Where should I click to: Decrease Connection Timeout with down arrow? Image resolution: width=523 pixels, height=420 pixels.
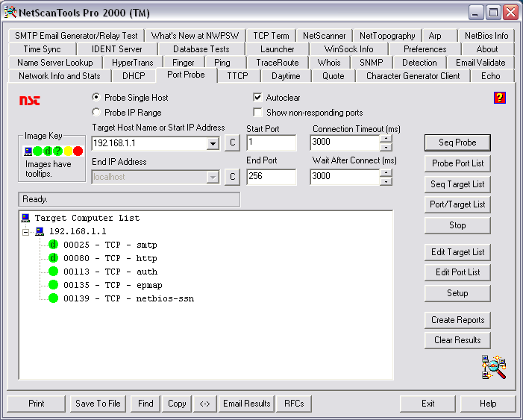[x=386, y=147]
